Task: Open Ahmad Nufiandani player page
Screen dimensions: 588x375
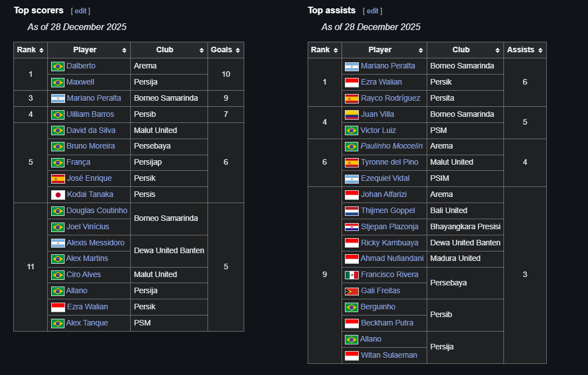Action: 392,258
